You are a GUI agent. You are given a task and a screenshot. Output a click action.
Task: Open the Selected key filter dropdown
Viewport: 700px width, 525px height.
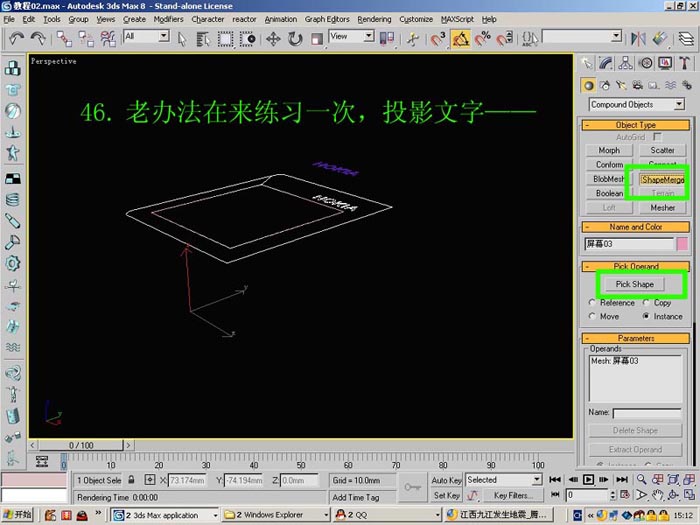coord(504,480)
